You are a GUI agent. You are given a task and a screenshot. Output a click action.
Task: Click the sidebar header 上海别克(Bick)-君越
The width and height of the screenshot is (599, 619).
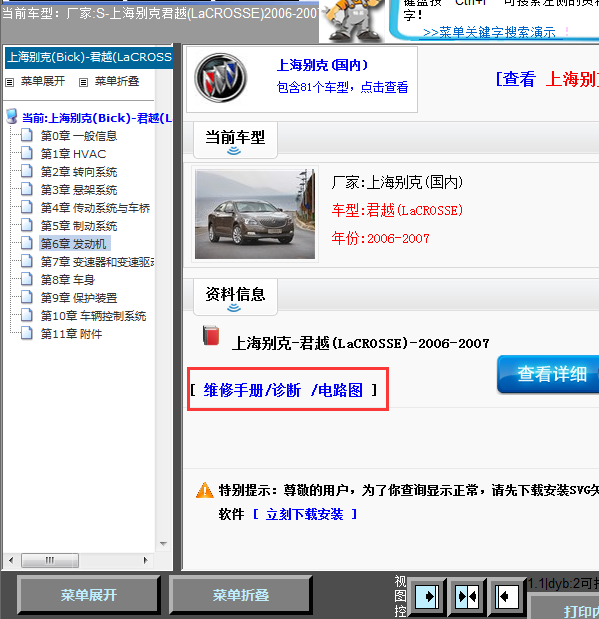coord(89,57)
